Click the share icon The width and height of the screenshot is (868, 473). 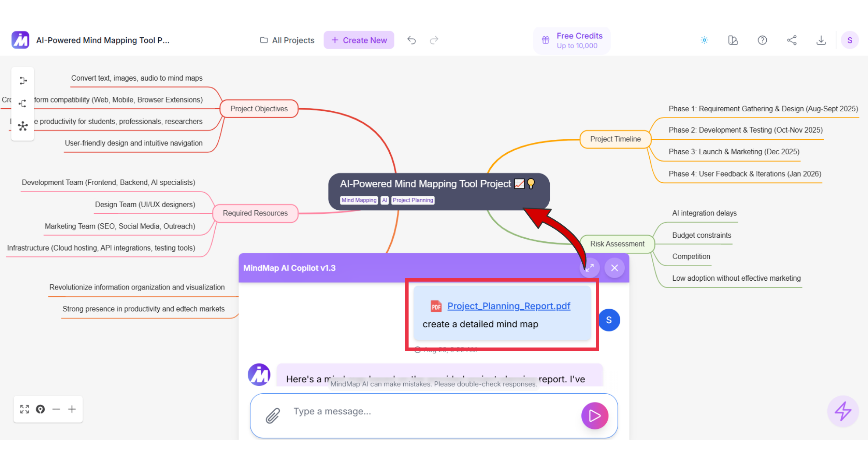(x=792, y=40)
